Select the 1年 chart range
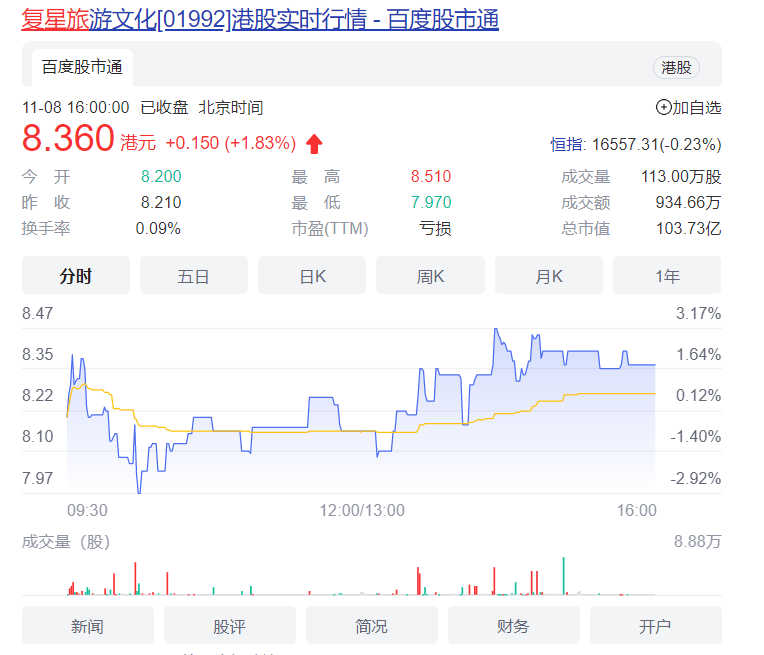764x655 pixels. [666, 276]
